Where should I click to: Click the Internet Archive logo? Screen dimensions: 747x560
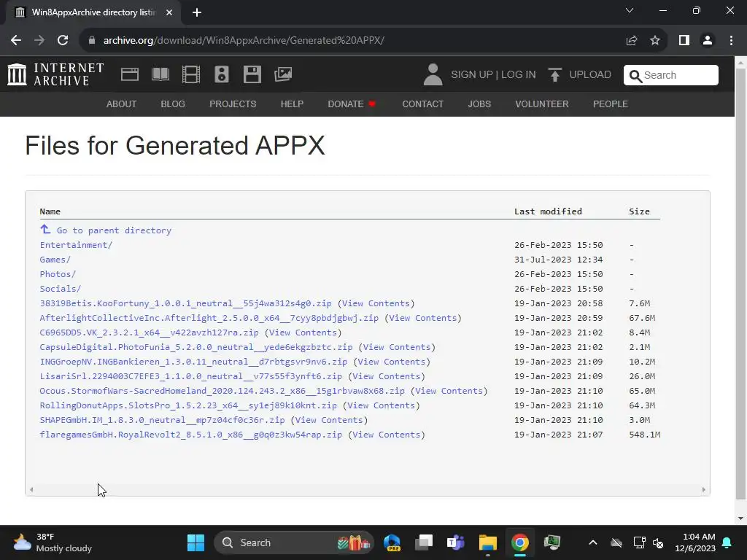(55, 74)
